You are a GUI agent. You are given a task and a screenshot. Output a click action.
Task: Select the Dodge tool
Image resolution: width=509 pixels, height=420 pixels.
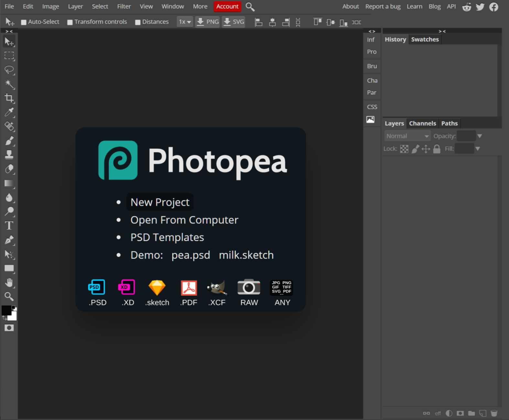[x=9, y=211]
